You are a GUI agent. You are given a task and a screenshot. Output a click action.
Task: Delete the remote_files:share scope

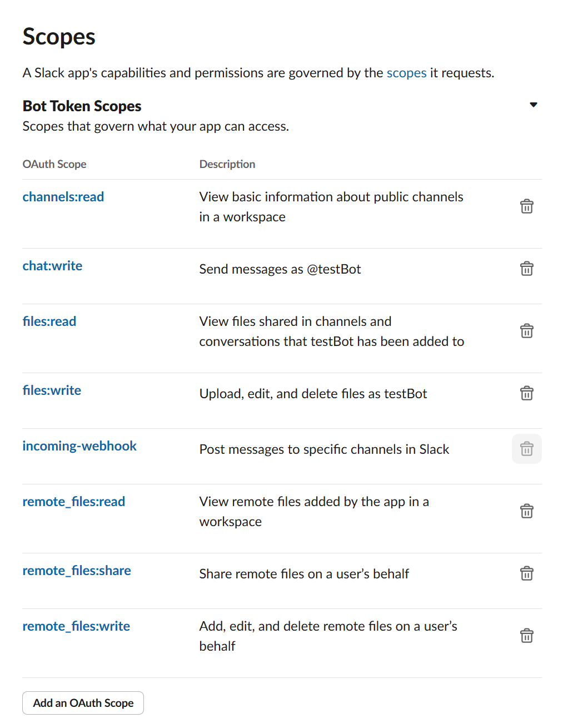click(526, 573)
